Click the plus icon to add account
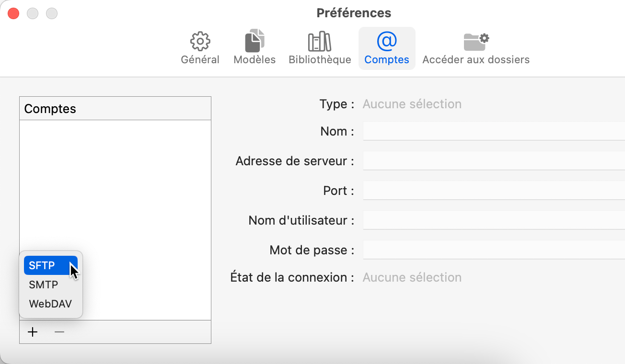Image resolution: width=625 pixels, height=364 pixels. click(32, 331)
